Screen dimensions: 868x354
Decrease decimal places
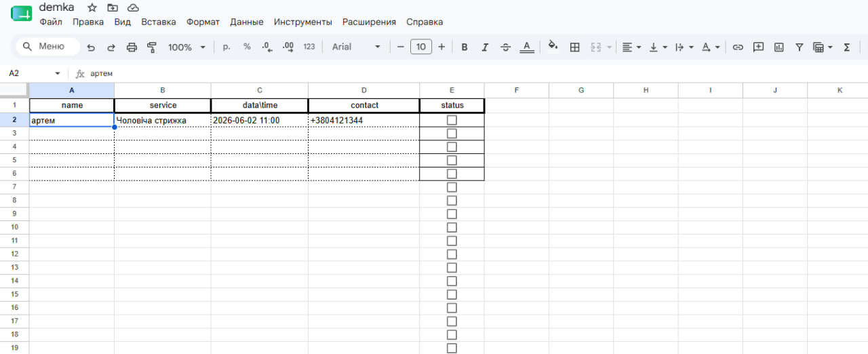267,47
